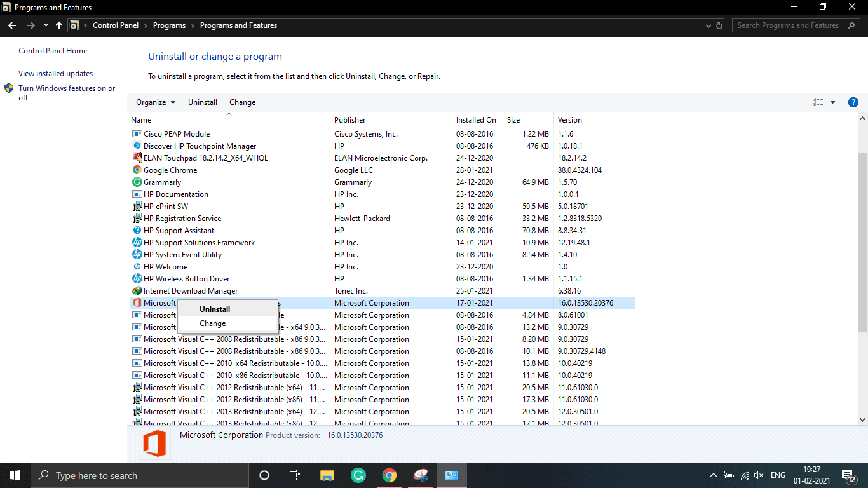Click the muted volume tray icon
868x488 pixels.
point(759,475)
